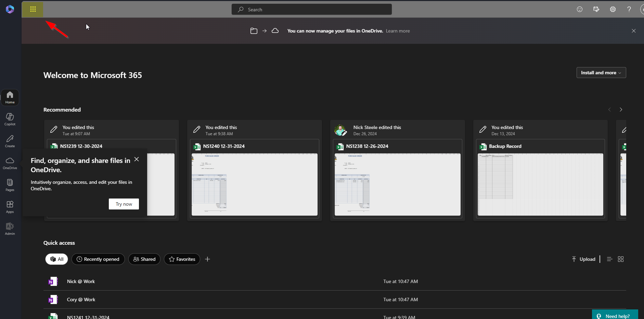Switch to grid view
Image resolution: width=644 pixels, height=319 pixels.
point(621,259)
